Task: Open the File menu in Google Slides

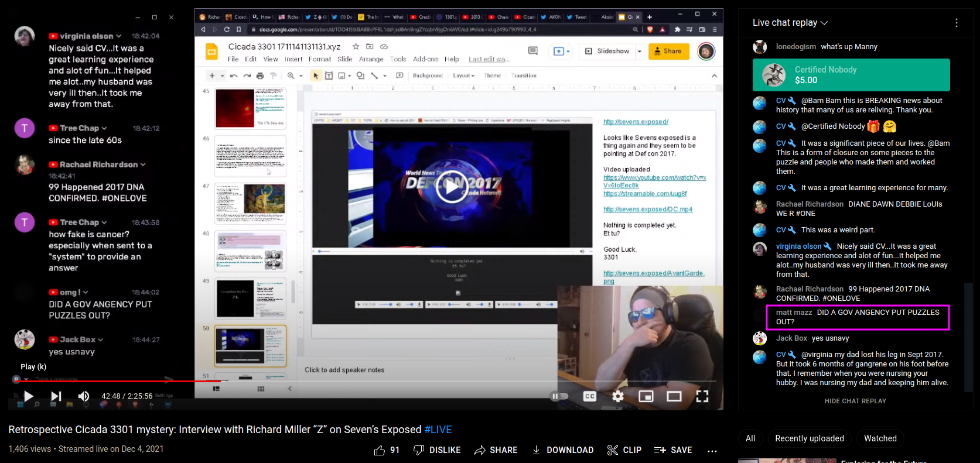Action: (x=233, y=59)
